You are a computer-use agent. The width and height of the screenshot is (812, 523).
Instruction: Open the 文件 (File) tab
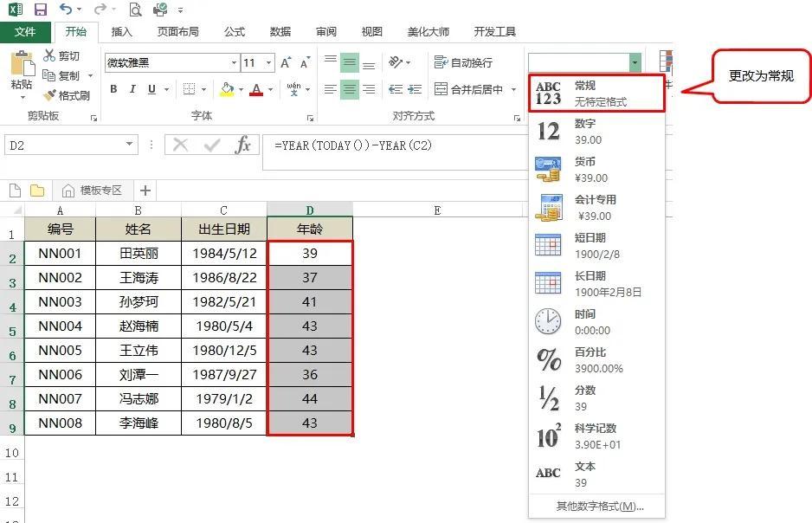25,31
